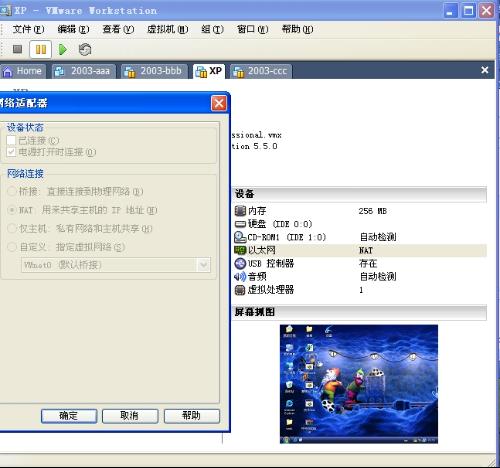Click the green Power On play icon

63,49
